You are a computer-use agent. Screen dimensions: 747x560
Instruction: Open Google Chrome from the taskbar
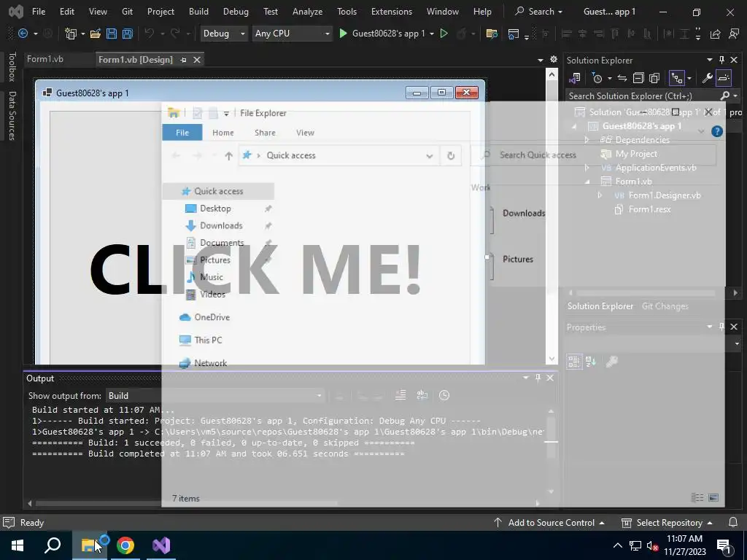pyautogui.click(x=125, y=545)
